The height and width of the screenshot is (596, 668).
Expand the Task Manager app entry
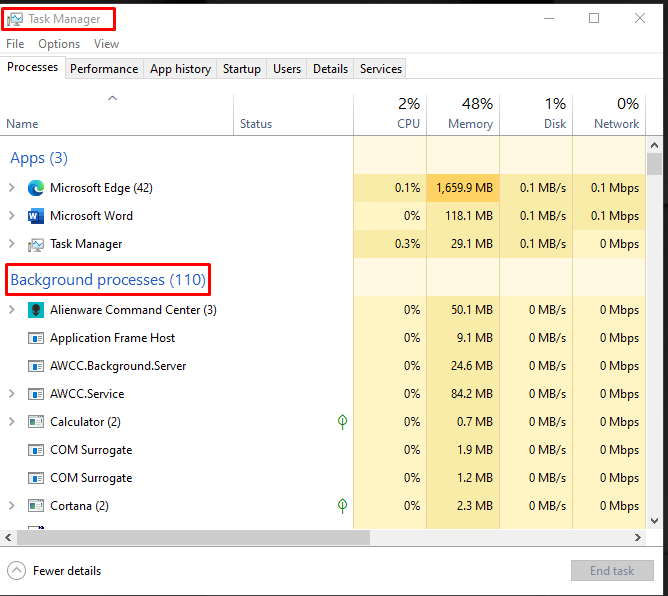click(12, 244)
